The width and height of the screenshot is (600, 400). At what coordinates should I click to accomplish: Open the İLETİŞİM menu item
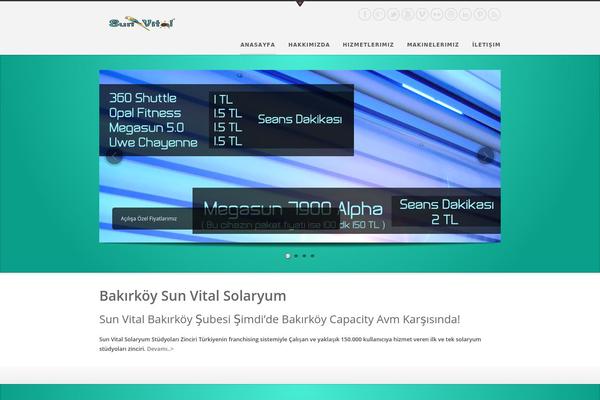pos(486,45)
